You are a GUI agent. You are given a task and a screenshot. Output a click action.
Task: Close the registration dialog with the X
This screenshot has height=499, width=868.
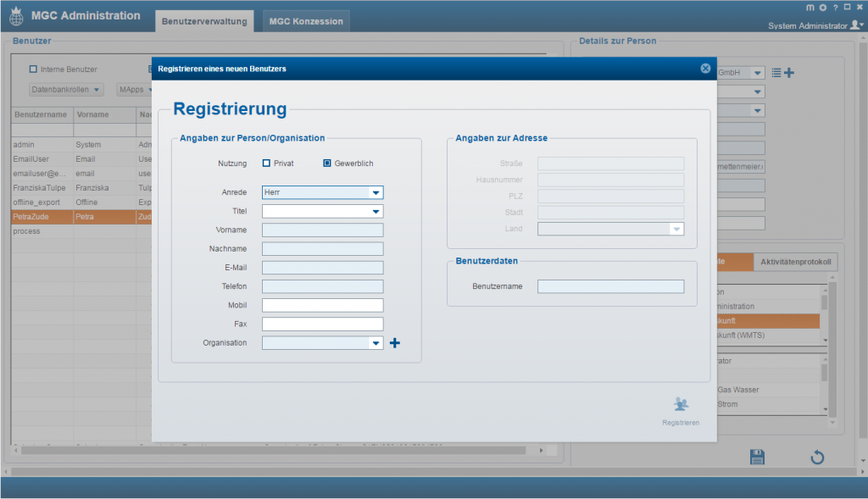705,69
